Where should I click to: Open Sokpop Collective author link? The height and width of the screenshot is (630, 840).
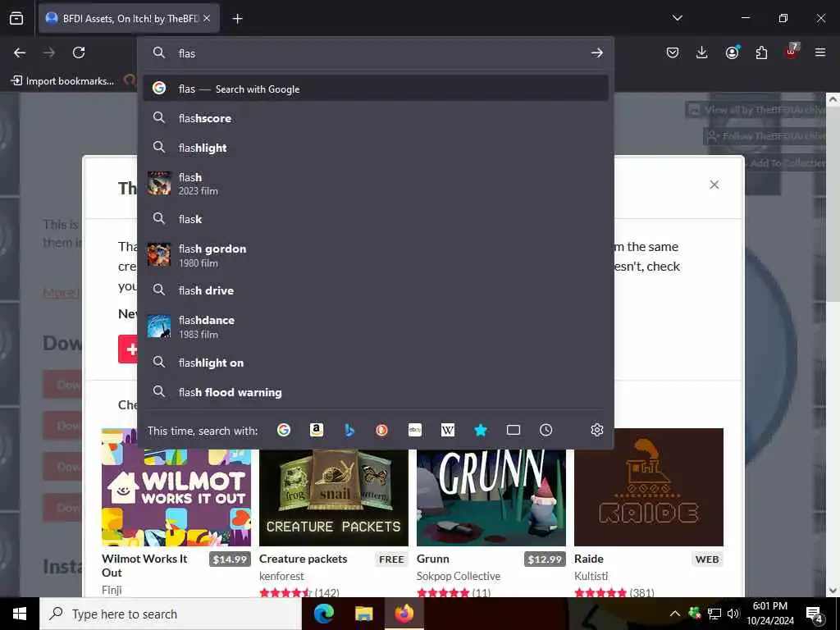(459, 576)
